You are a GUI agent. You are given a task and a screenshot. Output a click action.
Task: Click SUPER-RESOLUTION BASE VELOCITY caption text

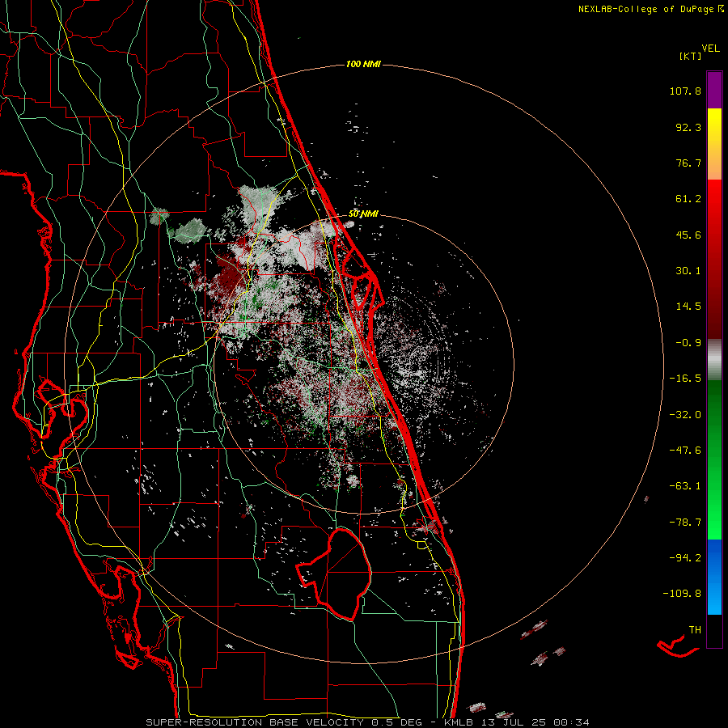(x=255, y=722)
